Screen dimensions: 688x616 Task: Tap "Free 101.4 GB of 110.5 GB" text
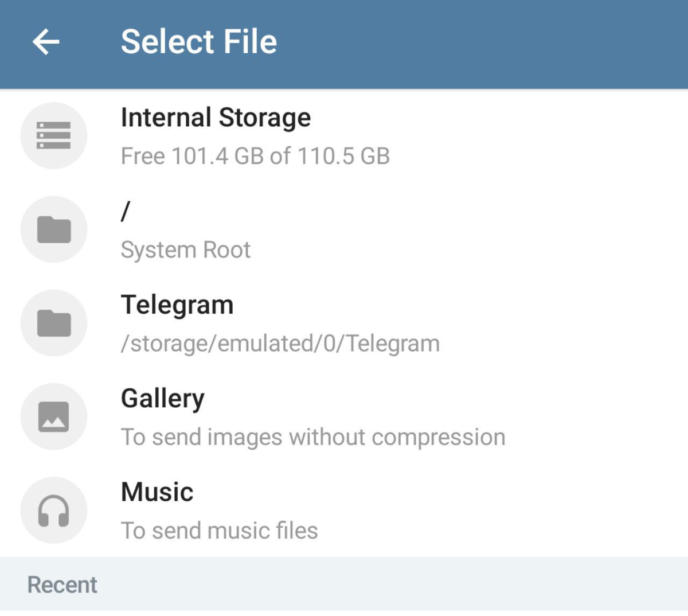click(255, 156)
